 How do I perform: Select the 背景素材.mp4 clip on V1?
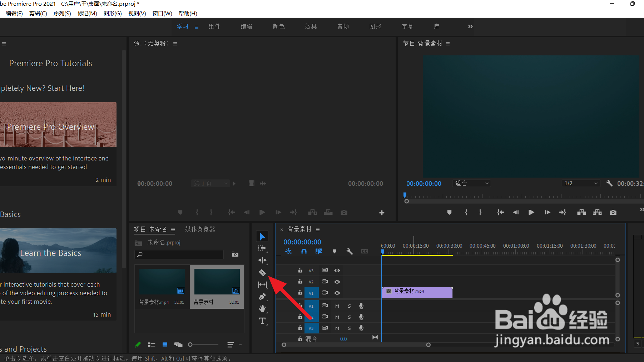[x=417, y=292]
